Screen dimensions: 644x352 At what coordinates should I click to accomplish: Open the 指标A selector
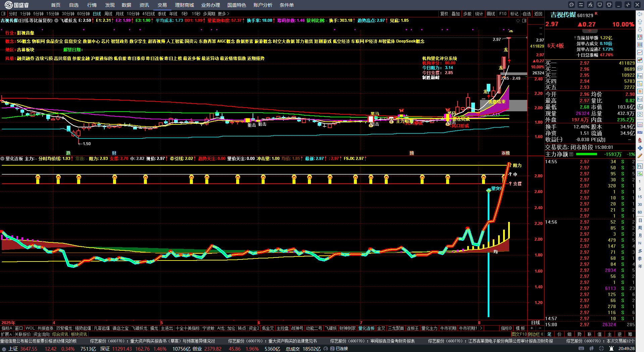point(7,328)
